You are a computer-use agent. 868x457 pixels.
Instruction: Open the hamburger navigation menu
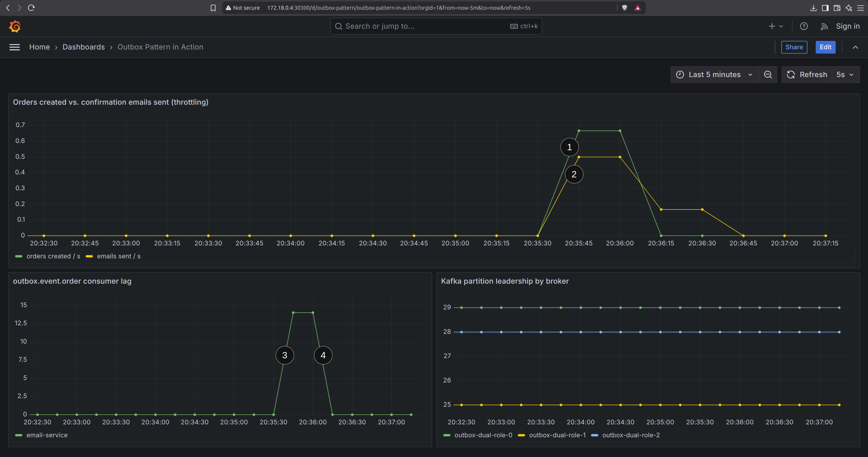(x=14, y=47)
